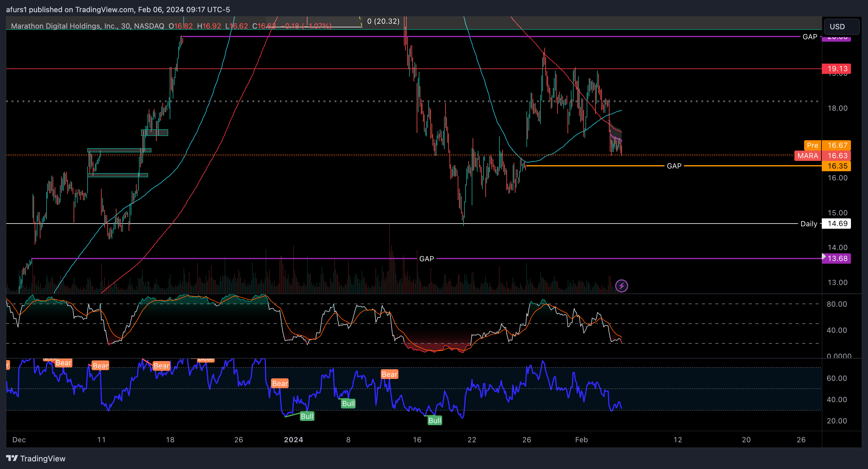
Task: Click the Bull label below Jan 8
Action: 348,404
